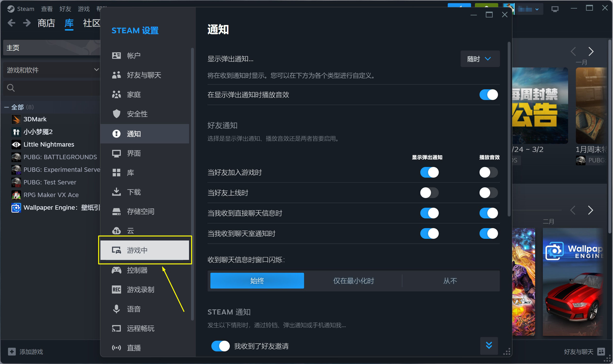Open the 好友 menu
The image size is (613, 364).
(65, 9)
